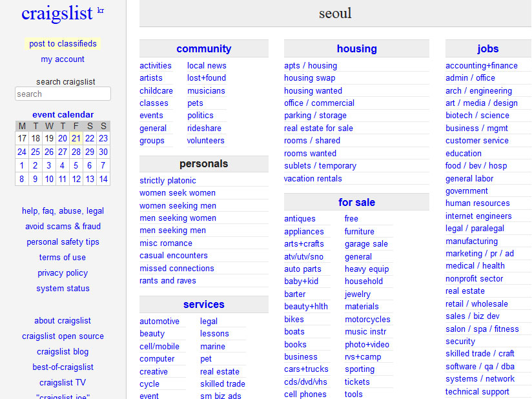This screenshot has width=532, height=399.
Task: Open lost+found in community
Action: click(x=207, y=77)
